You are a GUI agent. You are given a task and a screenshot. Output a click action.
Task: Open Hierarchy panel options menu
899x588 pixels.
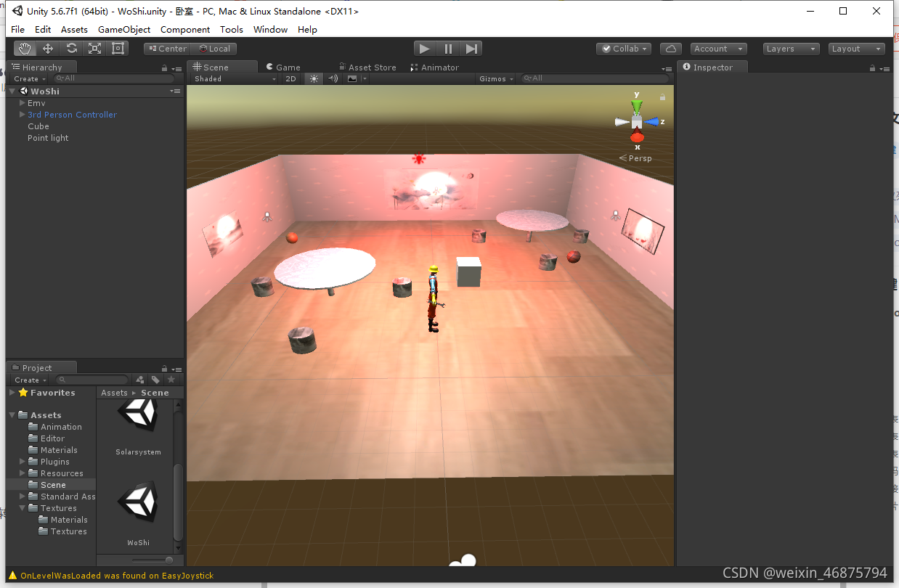(x=176, y=68)
